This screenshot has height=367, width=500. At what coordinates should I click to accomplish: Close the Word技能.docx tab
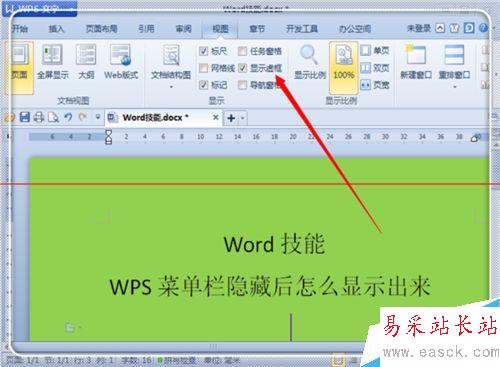coord(216,117)
